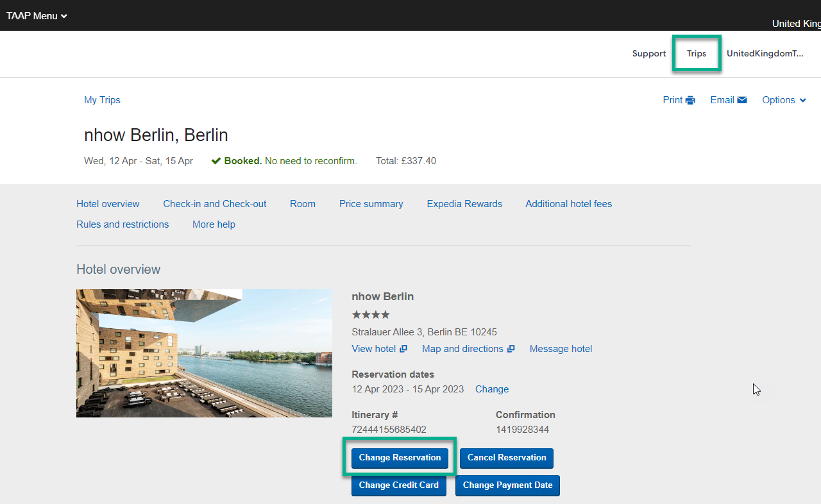The height and width of the screenshot is (504, 821).
Task: Click the Change Reservation button
Action: pyautogui.click(x=400, y=458)
